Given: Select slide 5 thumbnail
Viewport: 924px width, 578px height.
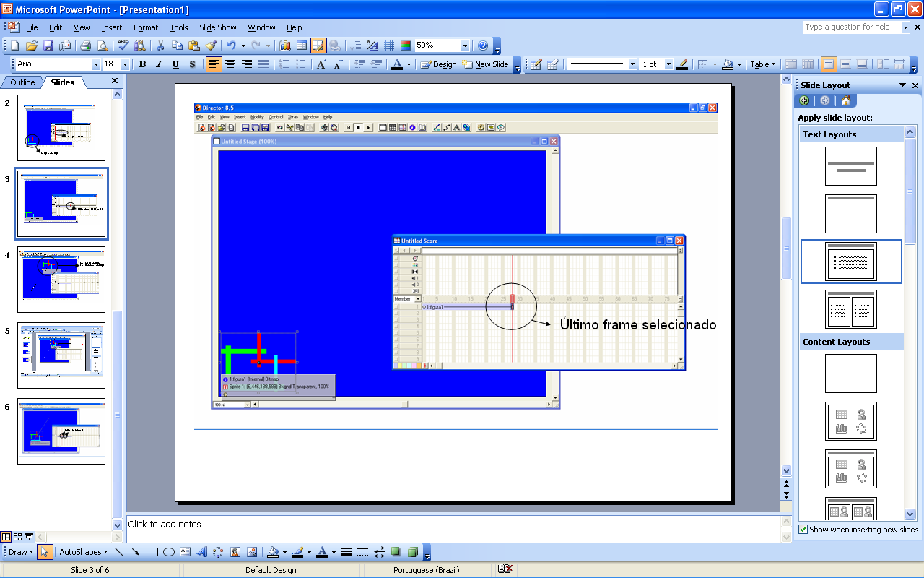Looking at the screenshot, I should pyautogui.click(x=61, y=355).
